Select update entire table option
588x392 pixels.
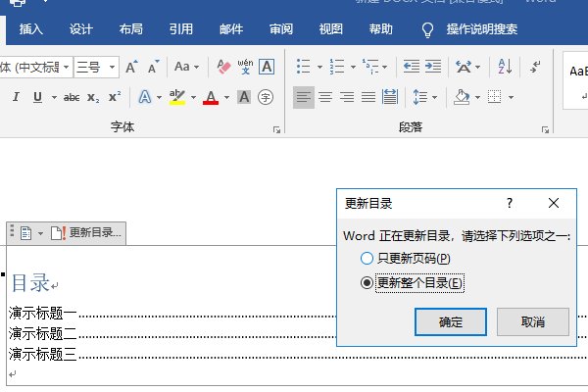pos(412,283)
